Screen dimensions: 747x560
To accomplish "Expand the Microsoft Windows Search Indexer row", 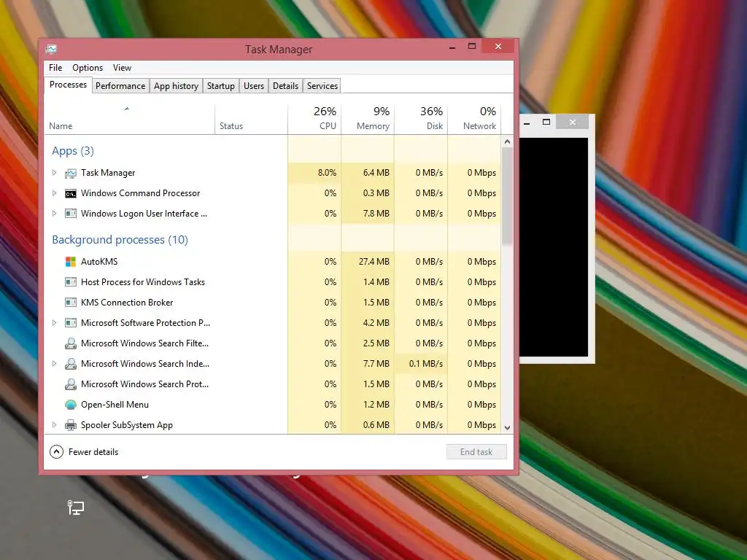I will (54, 364).
